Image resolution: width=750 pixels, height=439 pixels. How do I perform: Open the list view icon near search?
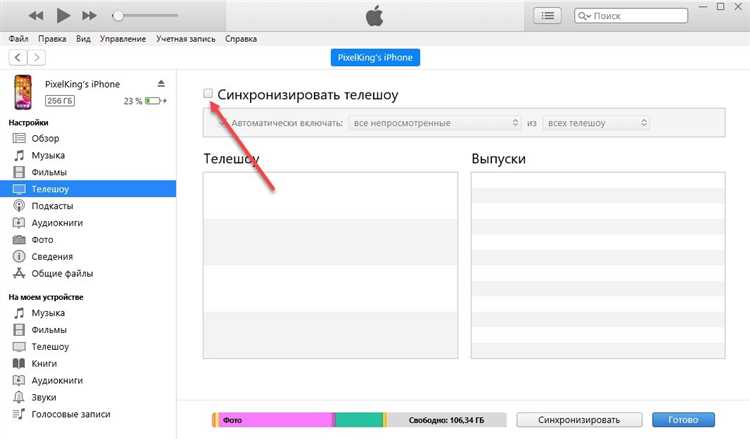tap(547, 16)
